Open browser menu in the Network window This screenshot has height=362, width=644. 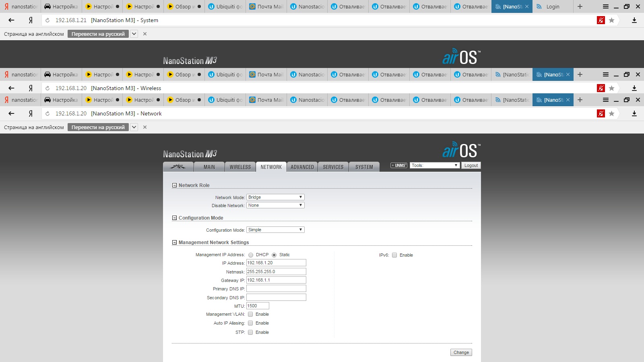606,100
